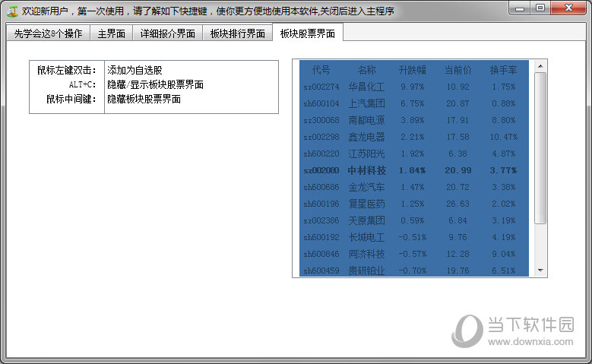Click the 天原集团 stock name

pos(366,220)
